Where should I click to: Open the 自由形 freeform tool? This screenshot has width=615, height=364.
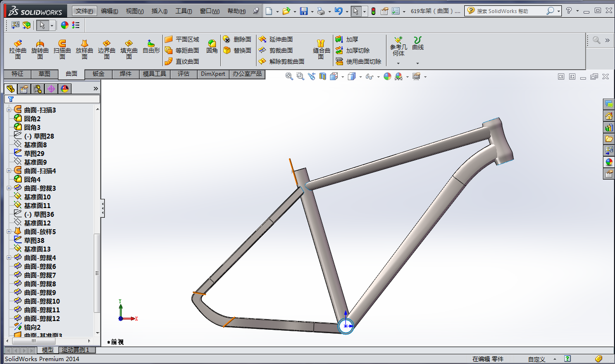point(151,46)
